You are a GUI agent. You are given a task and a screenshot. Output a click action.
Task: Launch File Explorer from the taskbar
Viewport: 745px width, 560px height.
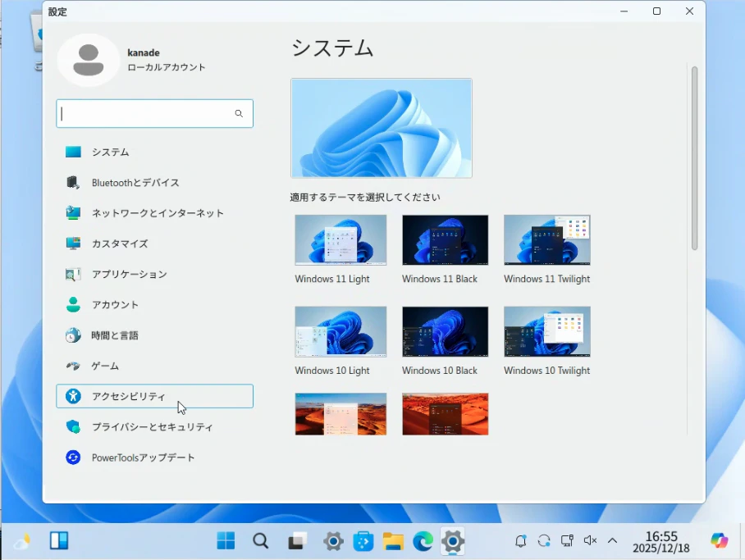pyautogui.click(x=393, y=541)
